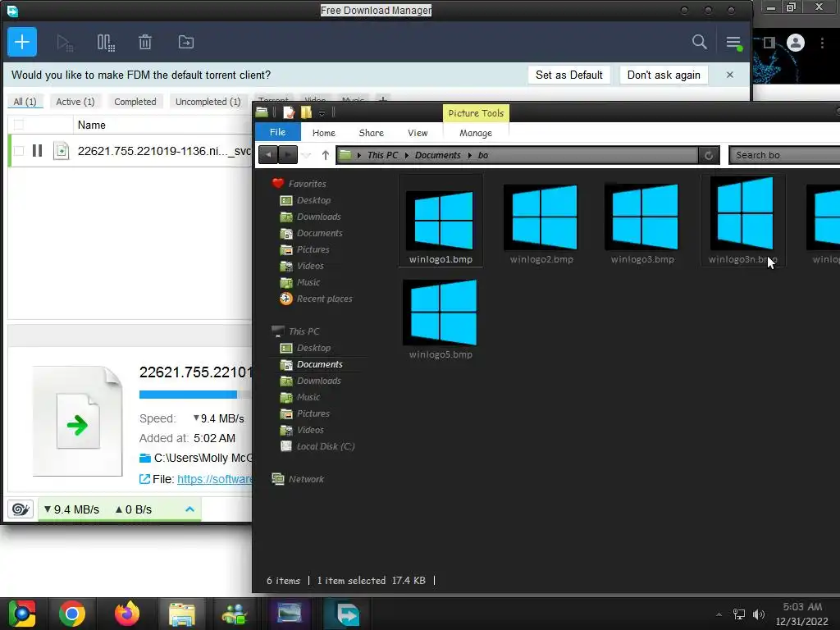Screen dimensions: 840x630
Task: Check the 22621.755 download row checkbox
Action: click(19, 151)
